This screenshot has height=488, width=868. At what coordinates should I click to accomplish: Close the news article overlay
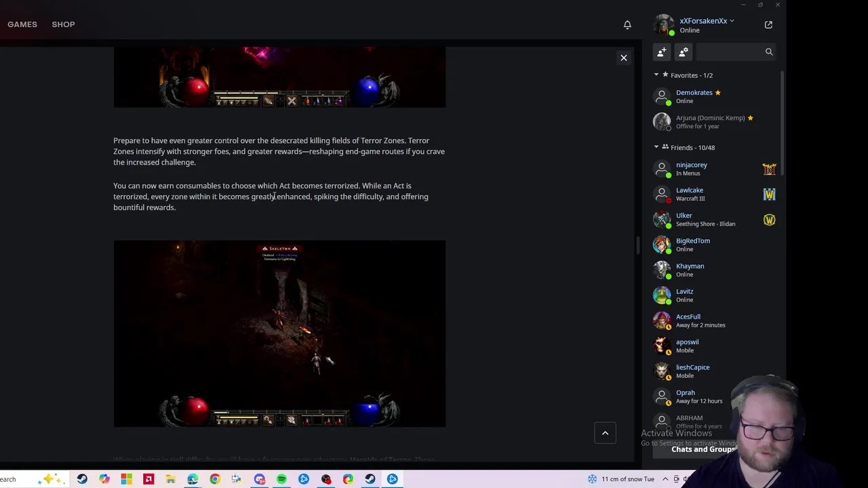624,58
